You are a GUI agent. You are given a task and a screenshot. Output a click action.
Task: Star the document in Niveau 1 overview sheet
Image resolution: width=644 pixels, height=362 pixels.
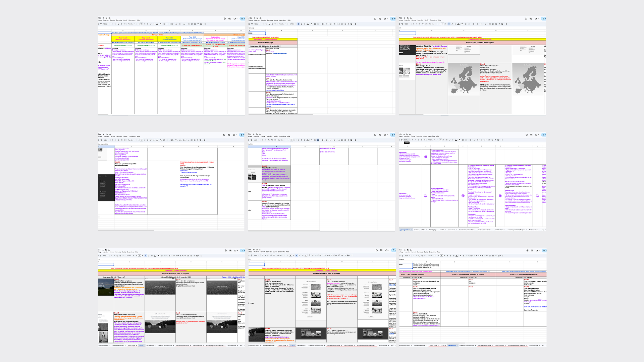pos(103,18)
